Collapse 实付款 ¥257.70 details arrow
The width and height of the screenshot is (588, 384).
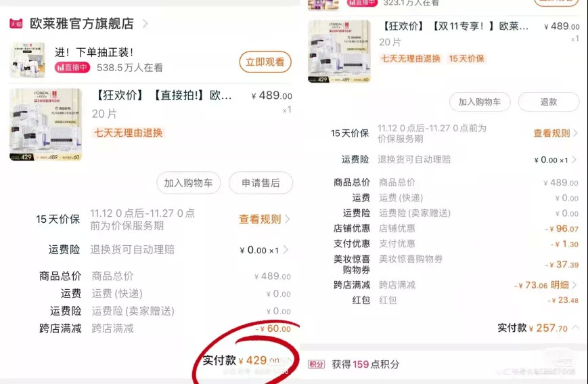[x=575, y=328]
